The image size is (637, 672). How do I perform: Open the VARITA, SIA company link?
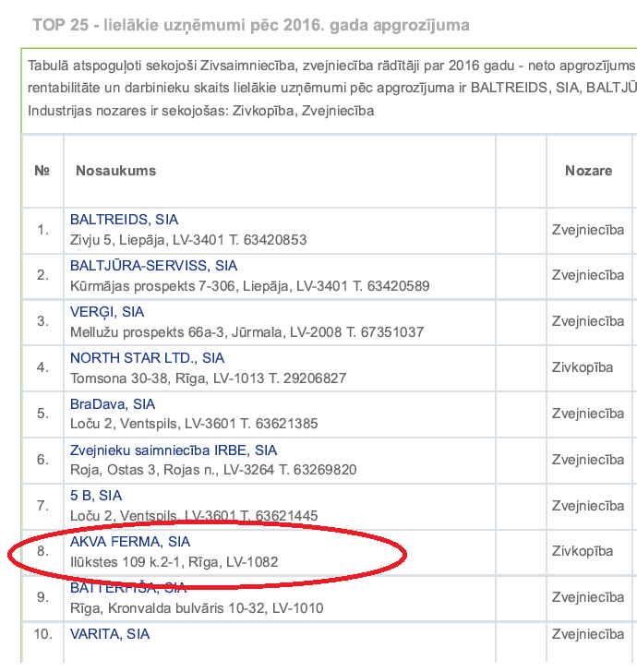110,634
